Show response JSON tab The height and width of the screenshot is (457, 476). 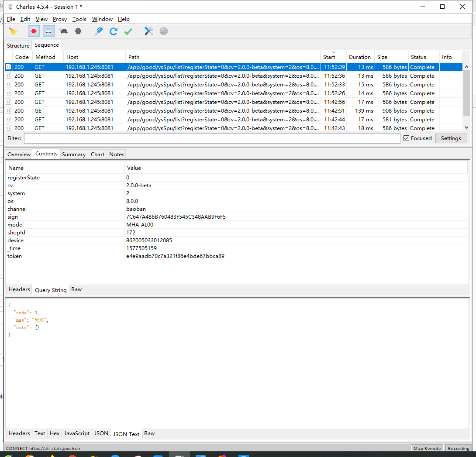coord(101,433)
